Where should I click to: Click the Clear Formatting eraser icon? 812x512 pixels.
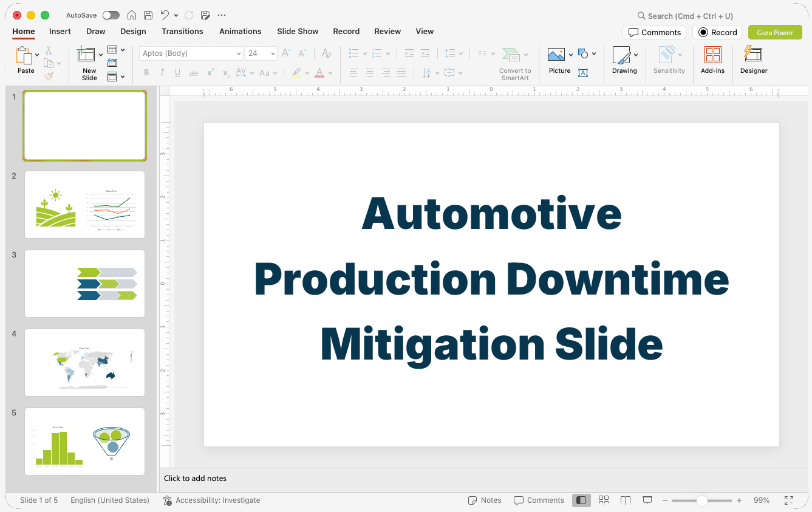(x=326, y=53)
